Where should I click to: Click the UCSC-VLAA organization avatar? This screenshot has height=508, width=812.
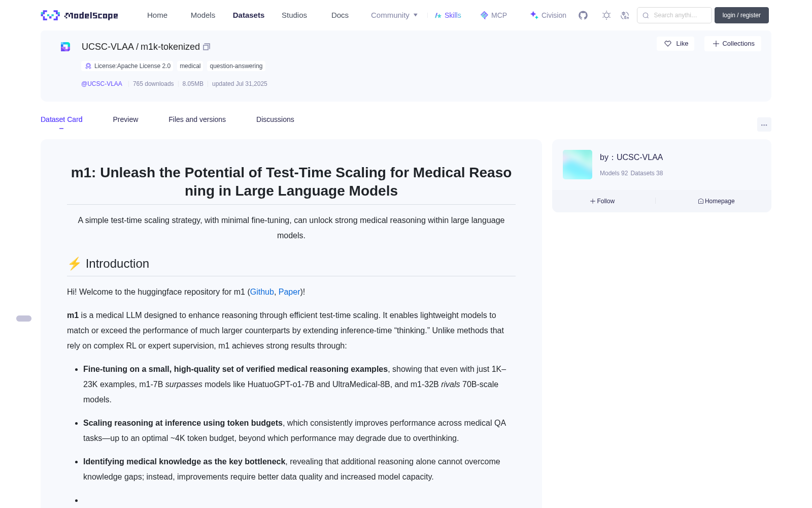click(578, 165)
